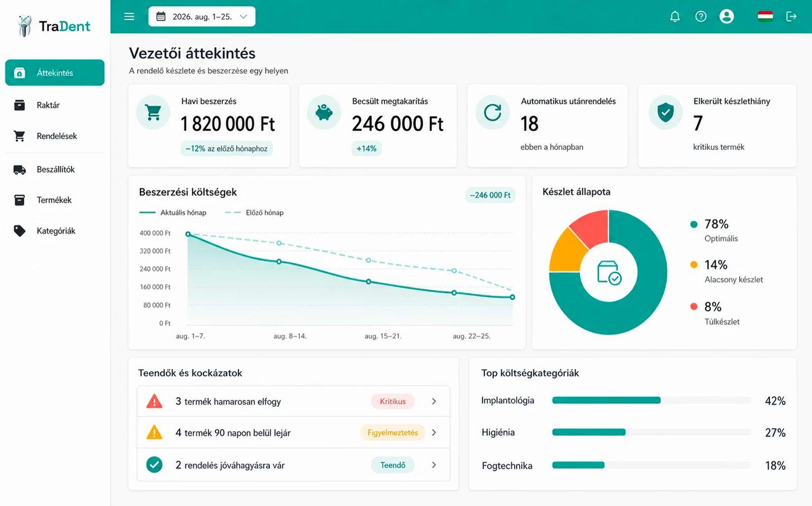Click the shield check icon in Elkerült készlethiány

point(665,112)
